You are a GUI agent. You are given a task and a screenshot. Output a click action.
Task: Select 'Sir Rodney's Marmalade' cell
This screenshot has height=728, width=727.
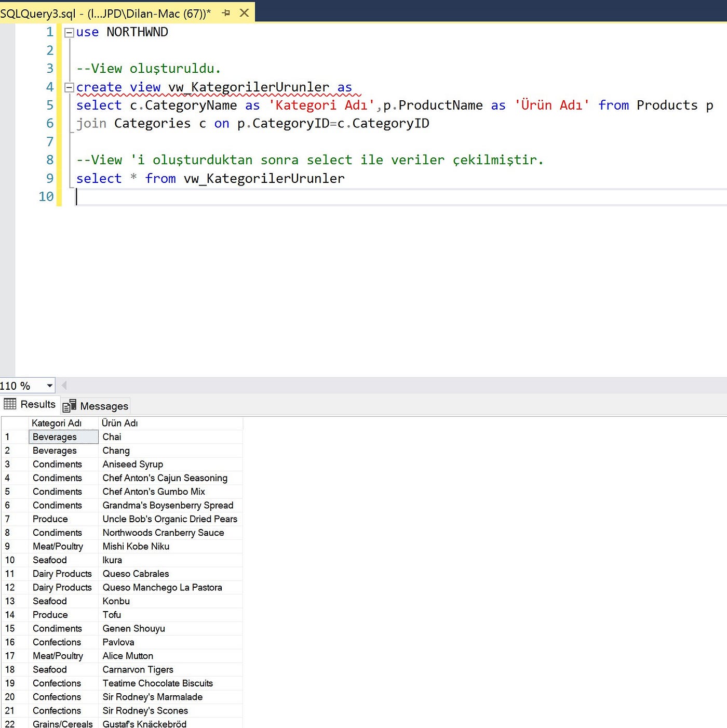click(x=170, y=697)
